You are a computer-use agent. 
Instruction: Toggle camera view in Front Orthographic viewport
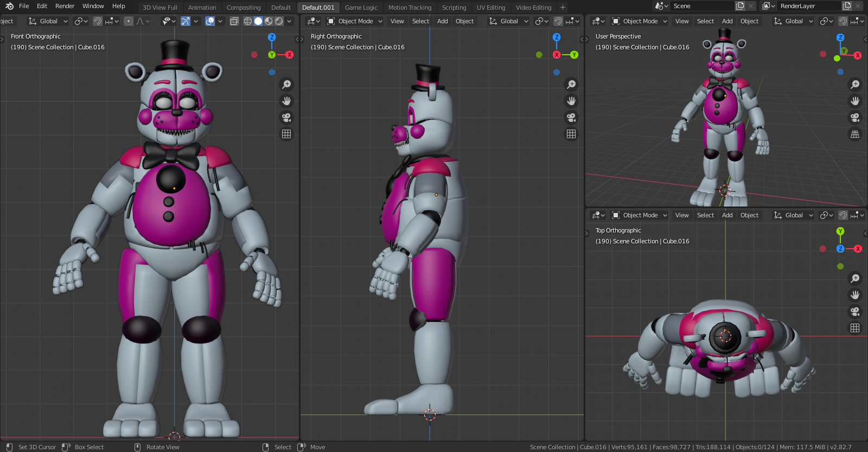tap(286, 118)
